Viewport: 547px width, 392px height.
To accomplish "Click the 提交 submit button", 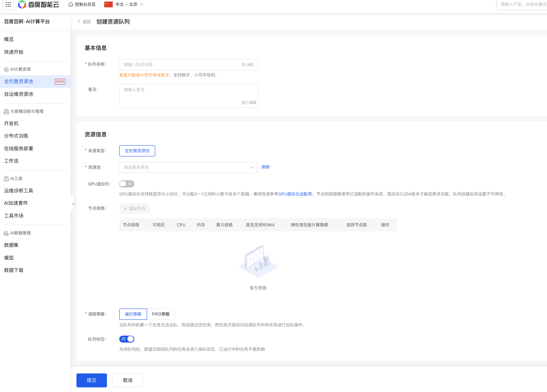I will point(91,380).
